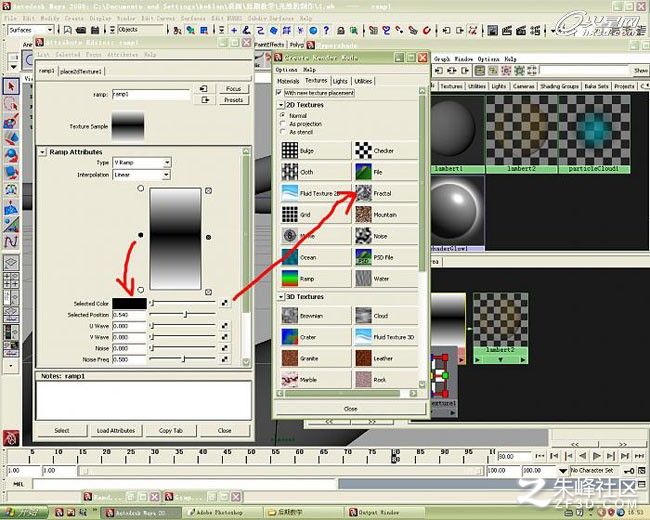Click the map button beside U Wave
Image resolution: width=650 pixels, height=520 pixels.
pyautogui.click(x=224, y=326)
